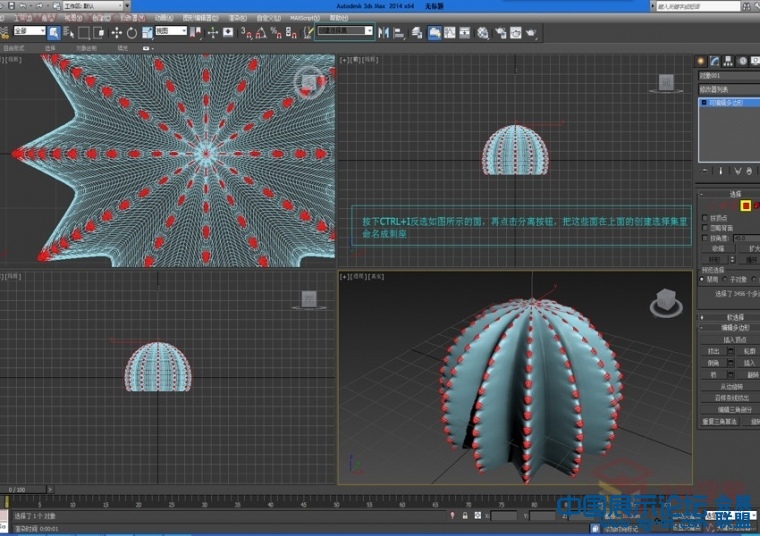Open the 修改器列表 dropdown
Viewport: 760px width, 536px height.
729,90
